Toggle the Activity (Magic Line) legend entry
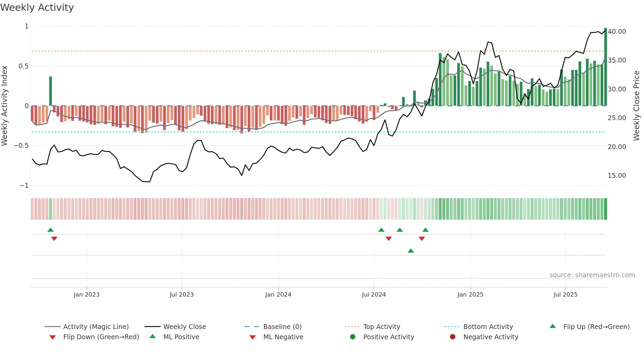 click(87, 327)
